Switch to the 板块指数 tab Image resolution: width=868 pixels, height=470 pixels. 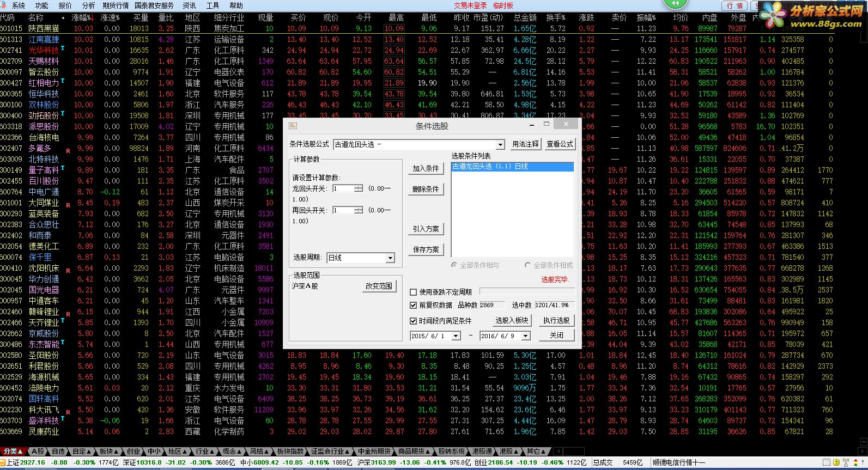click(290, 451)
